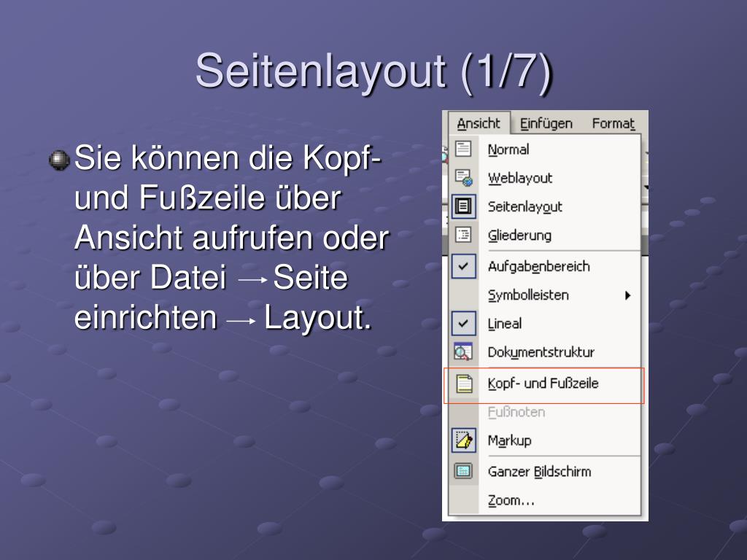
Task: Open the Ansicht menu
Action: pos(479,124)
